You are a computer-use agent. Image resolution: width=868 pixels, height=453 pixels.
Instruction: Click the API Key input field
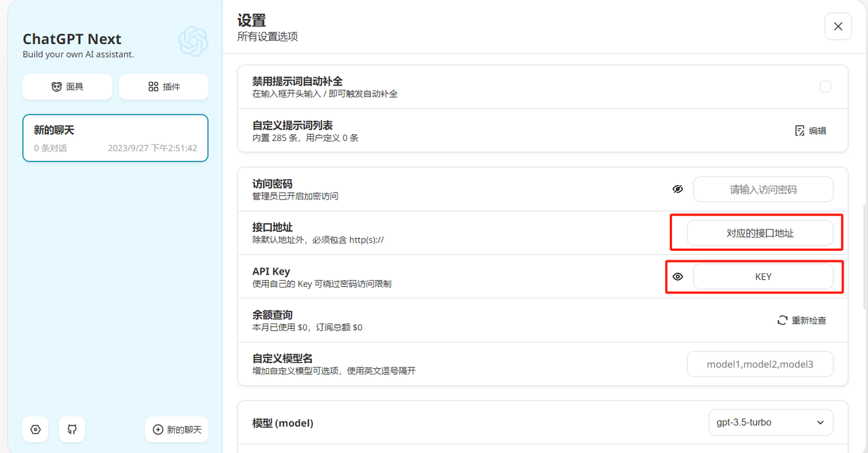click(x=763, y=277)
